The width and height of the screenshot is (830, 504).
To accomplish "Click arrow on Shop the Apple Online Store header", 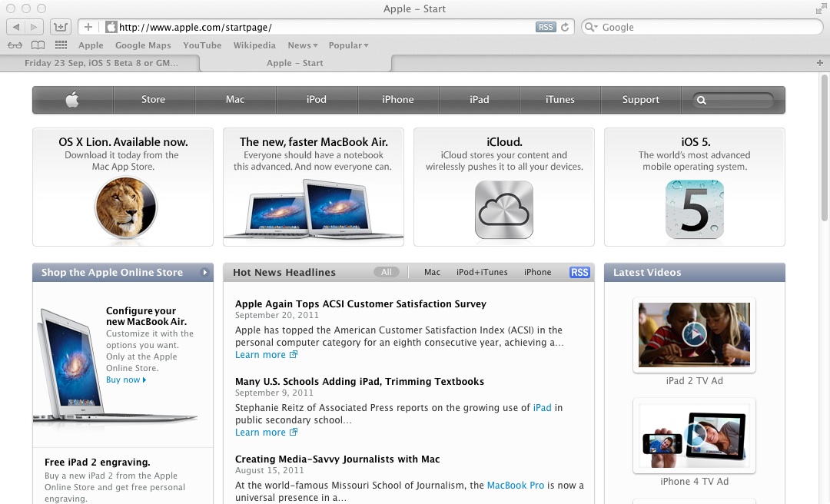I will point(205,273).
